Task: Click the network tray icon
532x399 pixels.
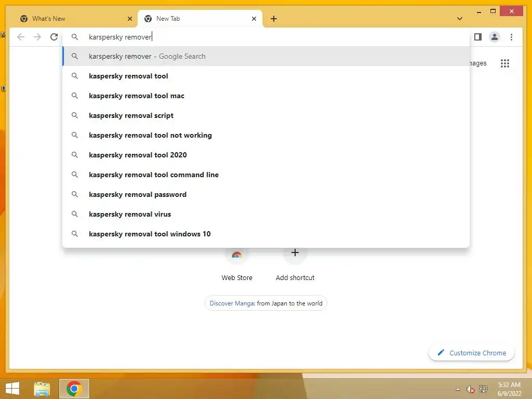Action: [x=483, y=389]
